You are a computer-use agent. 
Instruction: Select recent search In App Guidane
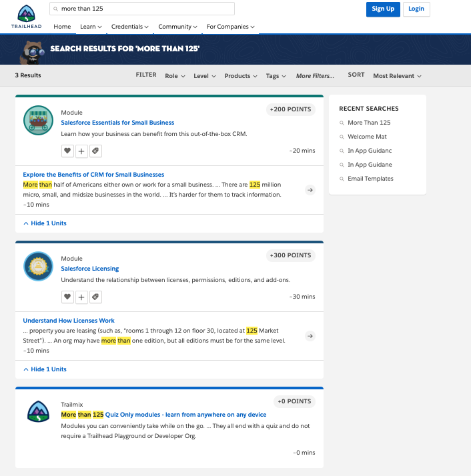(370, 165)
